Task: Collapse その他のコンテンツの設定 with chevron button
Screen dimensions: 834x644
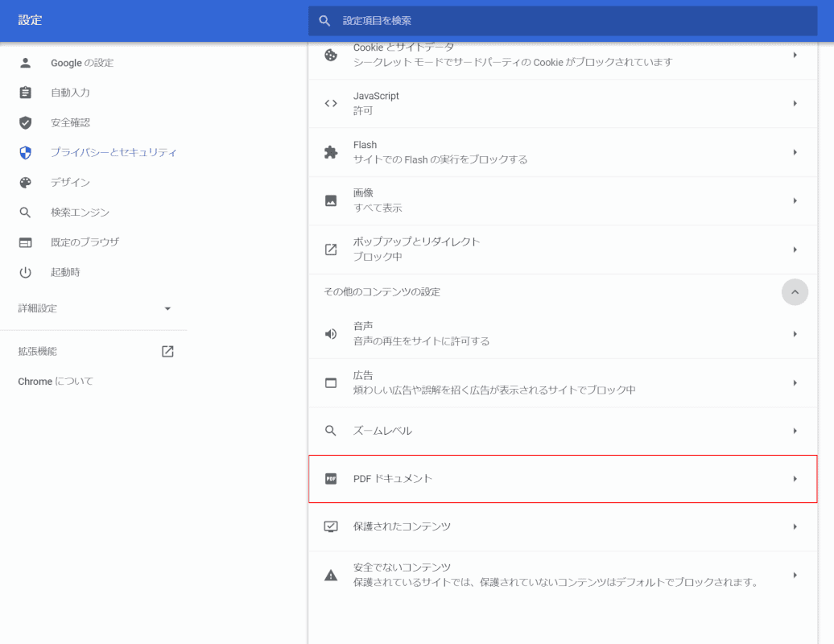Action: pyautogui.click(x=795, y=292)
